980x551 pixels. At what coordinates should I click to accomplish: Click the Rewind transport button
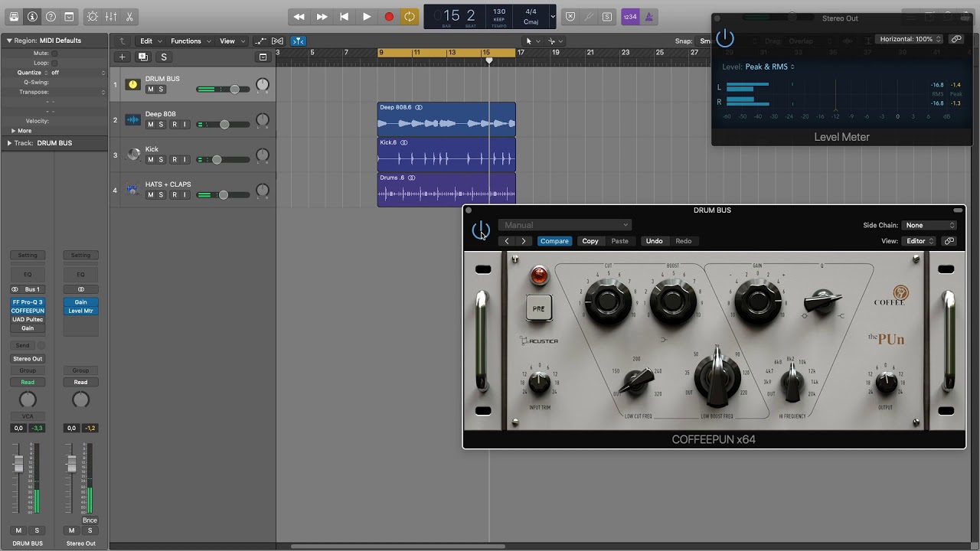299,16
